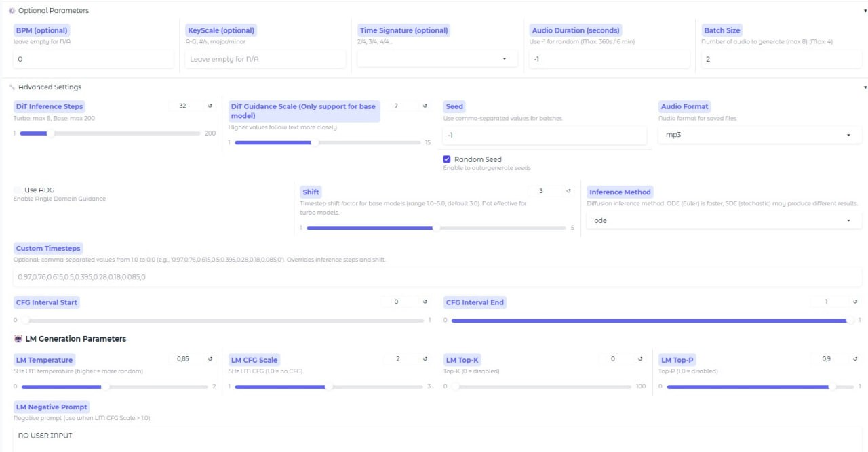The width and height of the screenshot is (868, 452).
Task: Click the DiT Inference Steps number box
Action: click(186, 106)
